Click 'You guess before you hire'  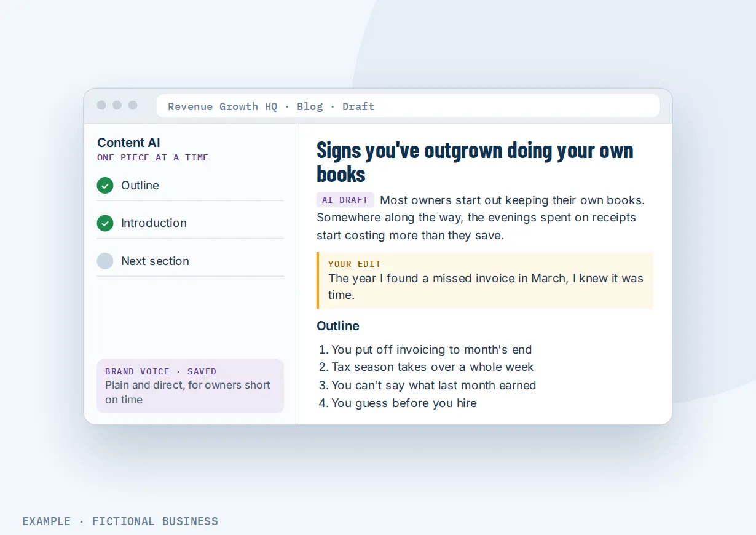404,403
